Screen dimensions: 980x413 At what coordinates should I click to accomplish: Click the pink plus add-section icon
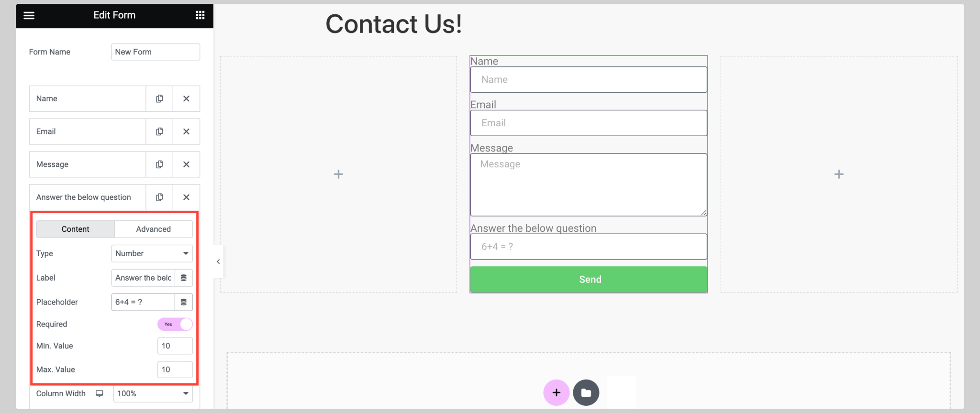click(x=556, y=392)
